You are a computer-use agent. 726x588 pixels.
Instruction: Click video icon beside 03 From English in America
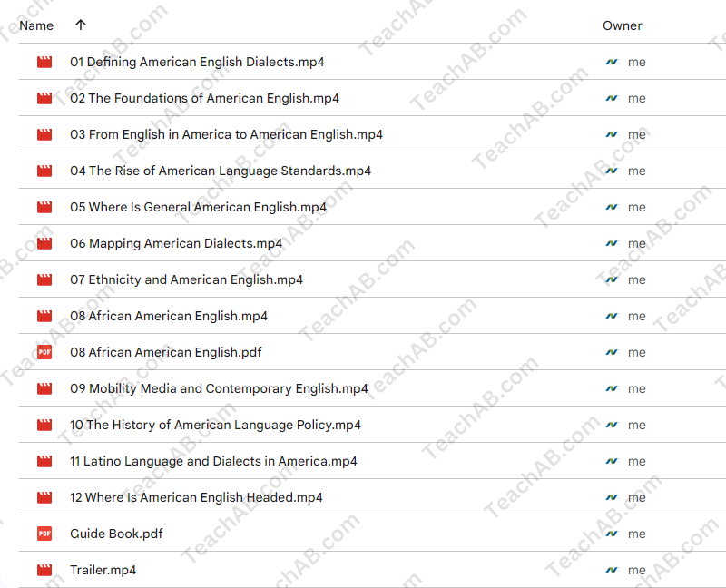click(x=44, y=134)
